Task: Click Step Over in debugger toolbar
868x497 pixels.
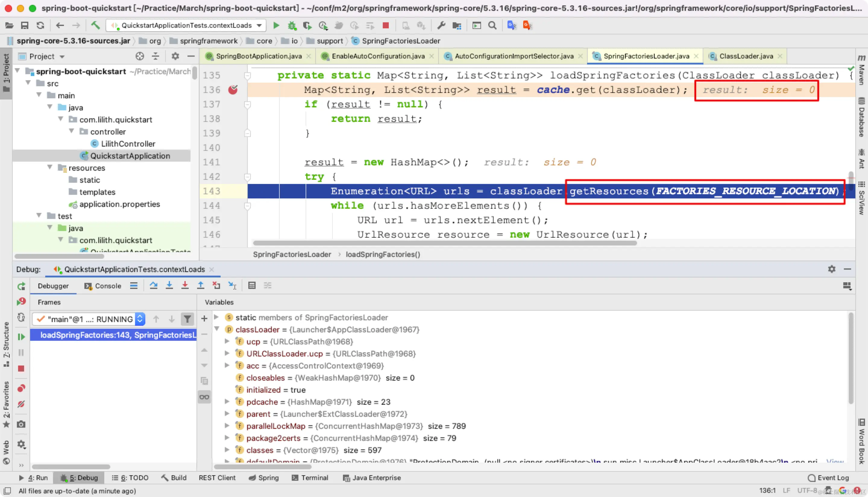Action: pyautogui.click(x=153, y=286)
